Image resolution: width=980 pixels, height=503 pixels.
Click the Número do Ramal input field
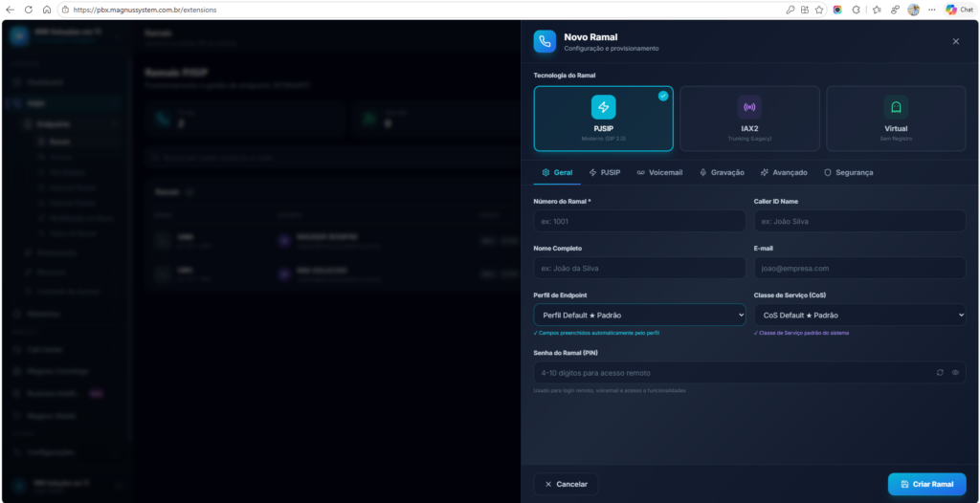point(639,221)
